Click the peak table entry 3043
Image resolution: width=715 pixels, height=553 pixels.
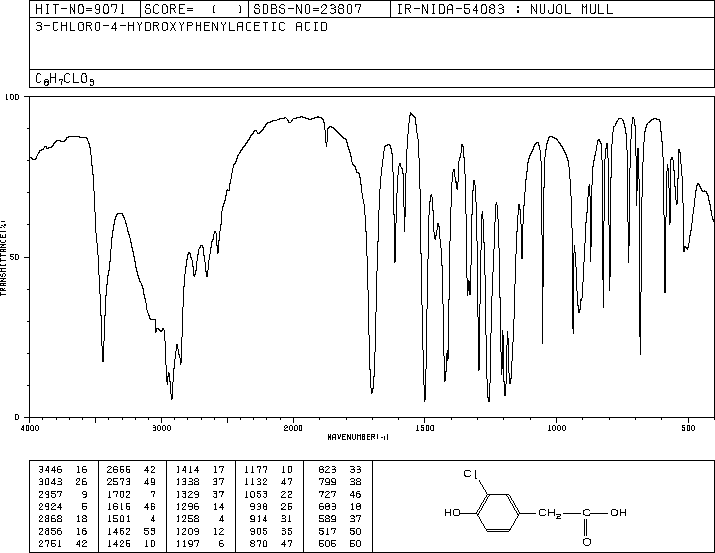coord(50,482)
